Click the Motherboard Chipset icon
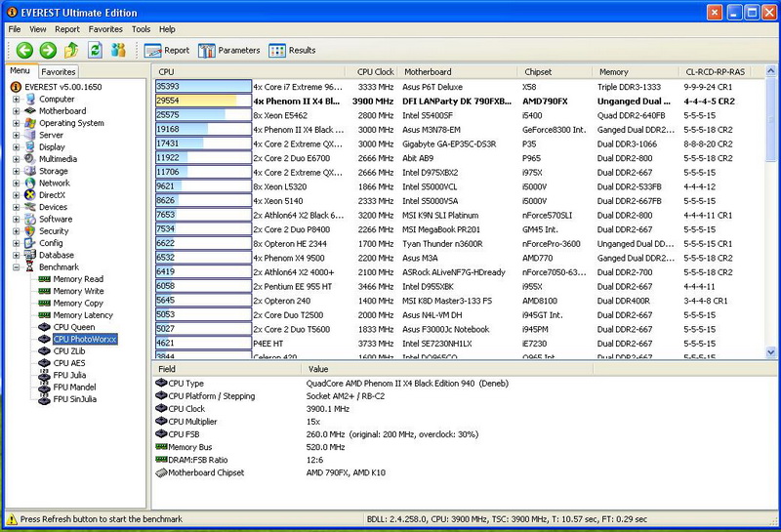Image resolution: width=781 pixels, height=532 pixels. [x=161, y=472]
